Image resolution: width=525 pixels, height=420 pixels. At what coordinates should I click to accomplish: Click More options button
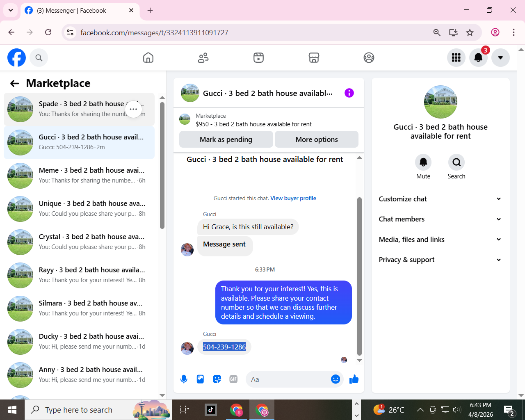(317, 139)
